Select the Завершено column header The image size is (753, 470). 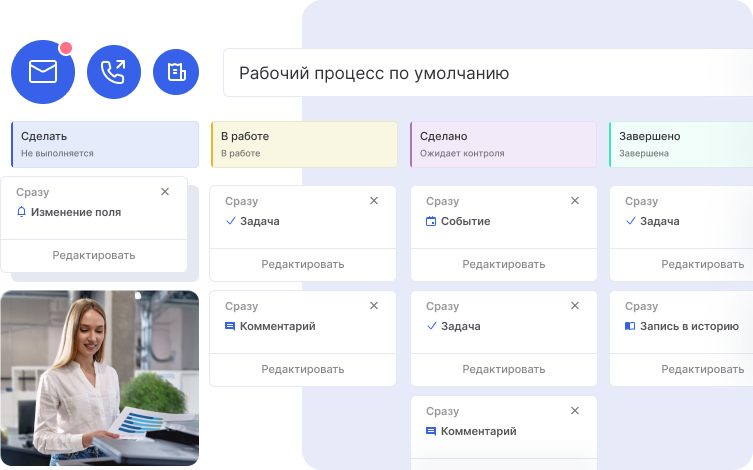point(680,144)
